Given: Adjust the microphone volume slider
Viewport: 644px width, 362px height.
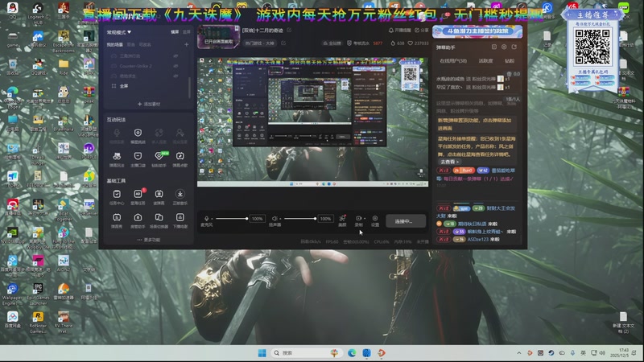Looking at the screenshot, I should (232, 219).
